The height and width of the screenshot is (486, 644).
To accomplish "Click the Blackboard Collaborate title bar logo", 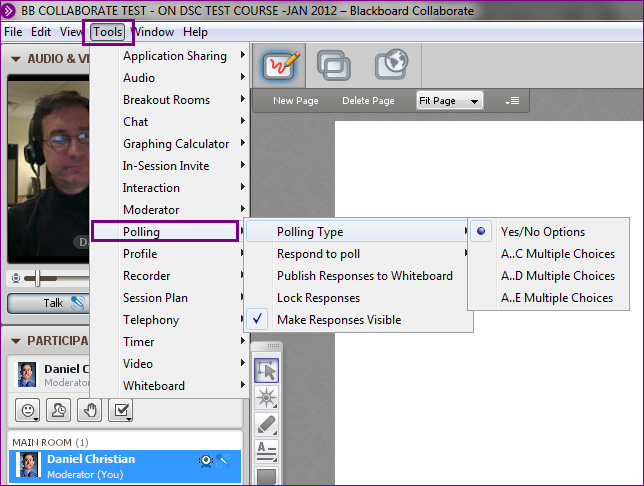I will coord(8,10).
